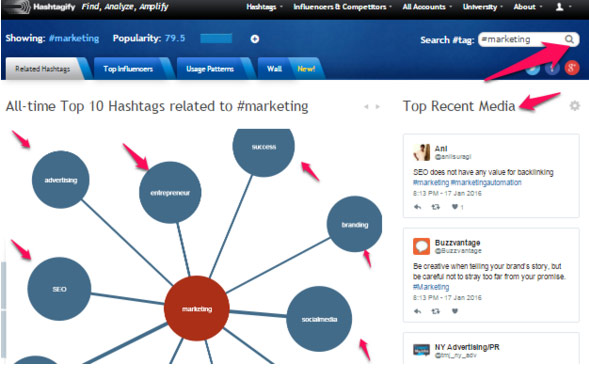The image size is (589, 376).
Task: Reply to Ani's tweet
Action: click(417, 207)
